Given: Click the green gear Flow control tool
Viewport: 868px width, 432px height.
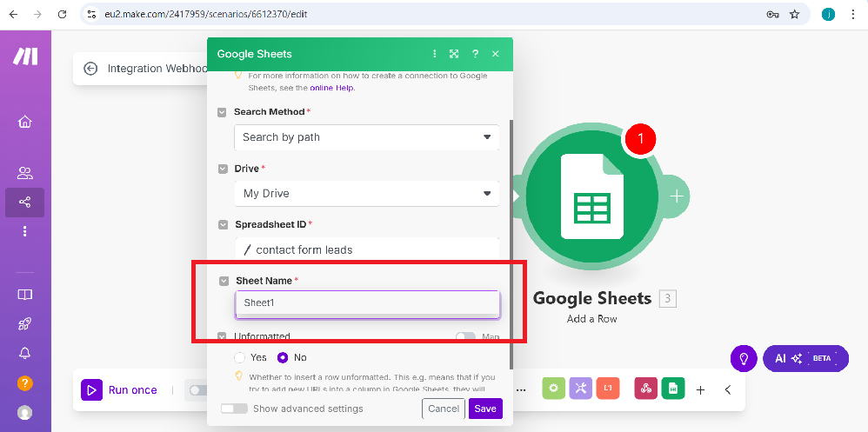Looking at the screenshot, I should 553,389.
